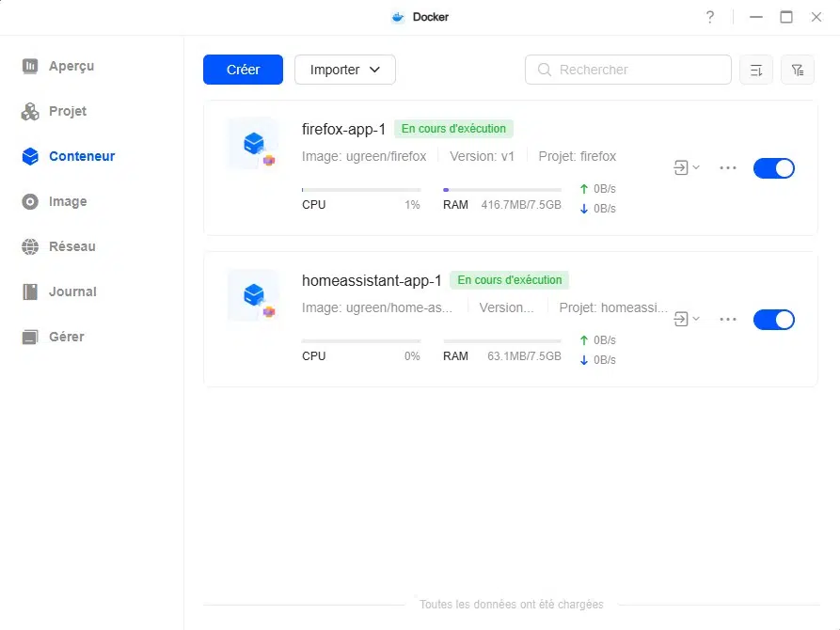Open three-dot menu for homeassistant-app-1

(727, 319)
